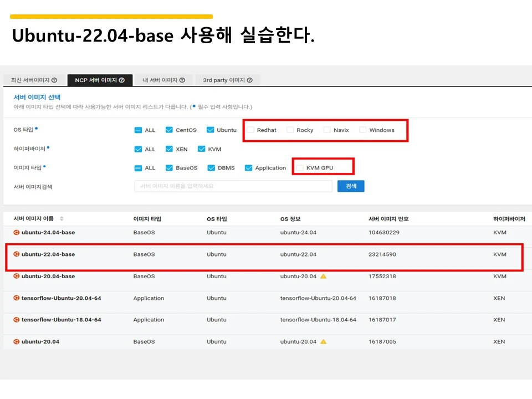This screenshot has width=532, height=399.
Task: Click 이미지 타입 column header
Action: (x=147, y=219)
